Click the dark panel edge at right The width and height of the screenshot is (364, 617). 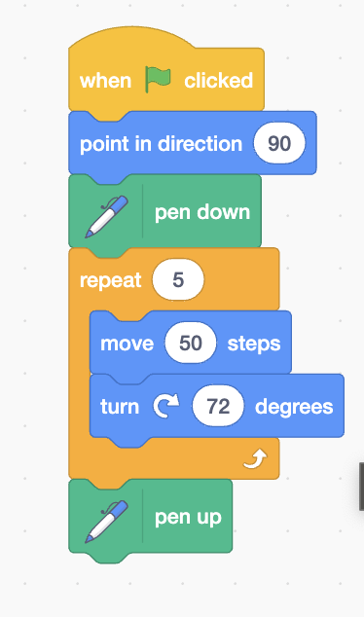[361, 487]
